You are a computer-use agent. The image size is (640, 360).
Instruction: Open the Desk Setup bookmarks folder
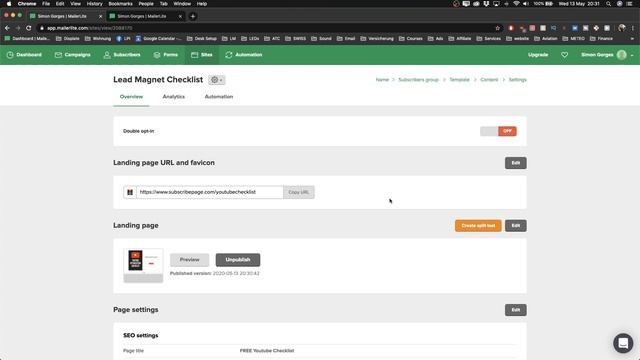[202, 38]
